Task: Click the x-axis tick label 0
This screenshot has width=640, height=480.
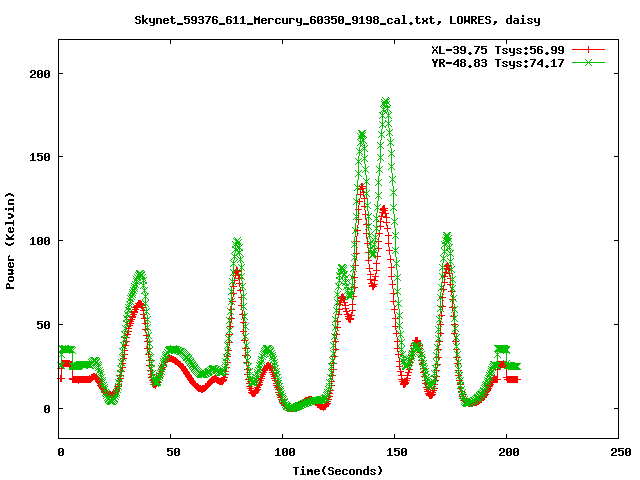Action: [61, 452]
